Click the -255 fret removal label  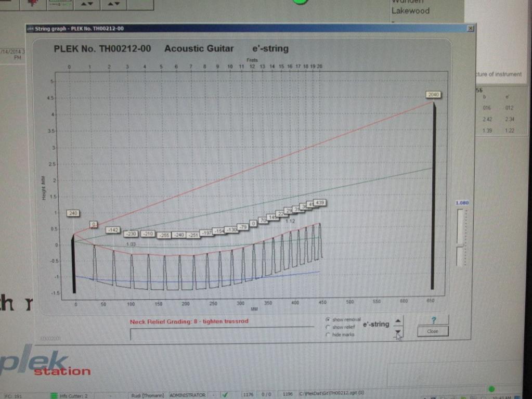click(x=164, y=235)
